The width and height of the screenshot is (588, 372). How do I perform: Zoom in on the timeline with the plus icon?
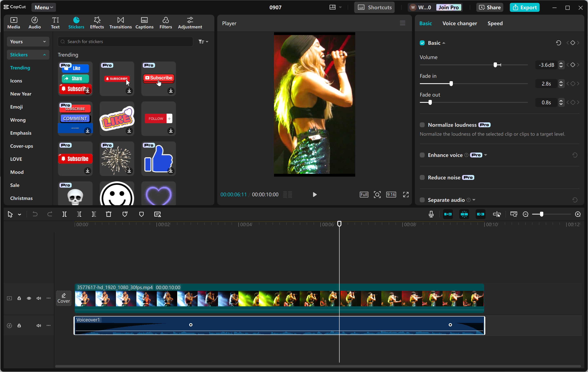pos(578,214)
